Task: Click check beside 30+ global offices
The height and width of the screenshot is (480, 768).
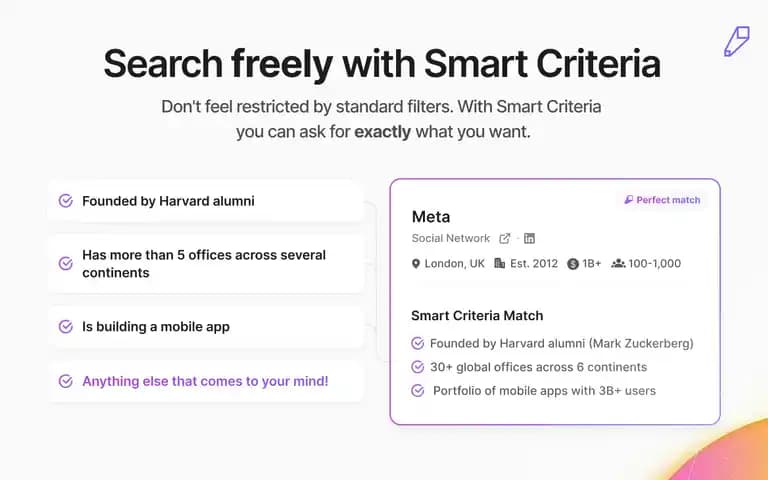Action: [417, 367]
